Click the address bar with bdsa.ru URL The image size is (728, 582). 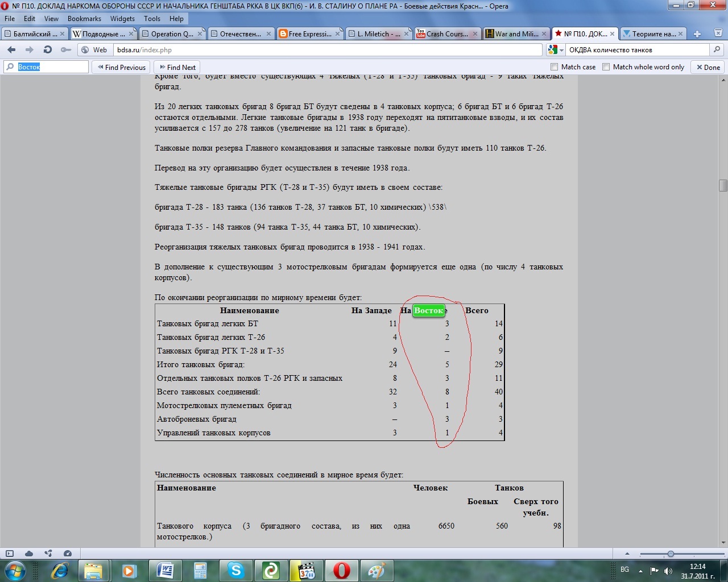[327, 50]
